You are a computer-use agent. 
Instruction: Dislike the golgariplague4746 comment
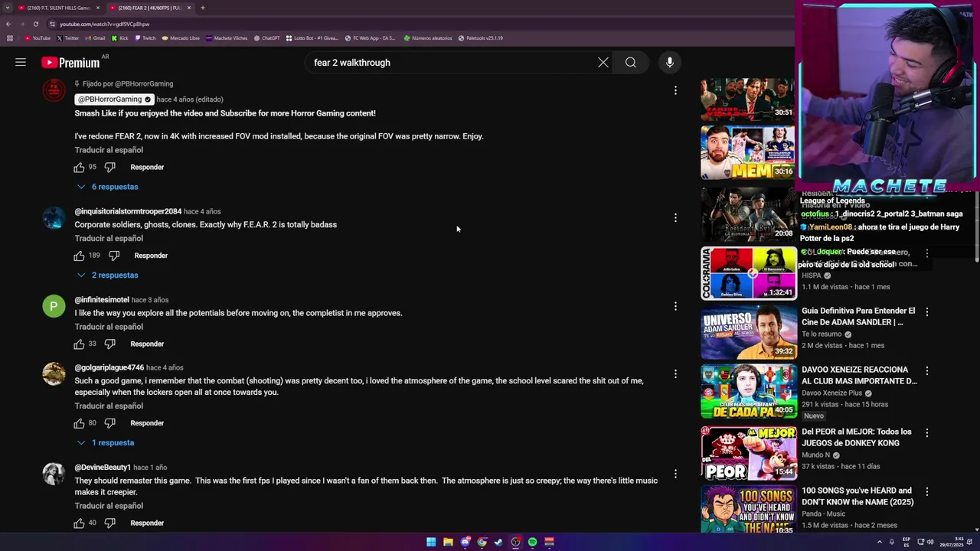click(x=109, y=423)
